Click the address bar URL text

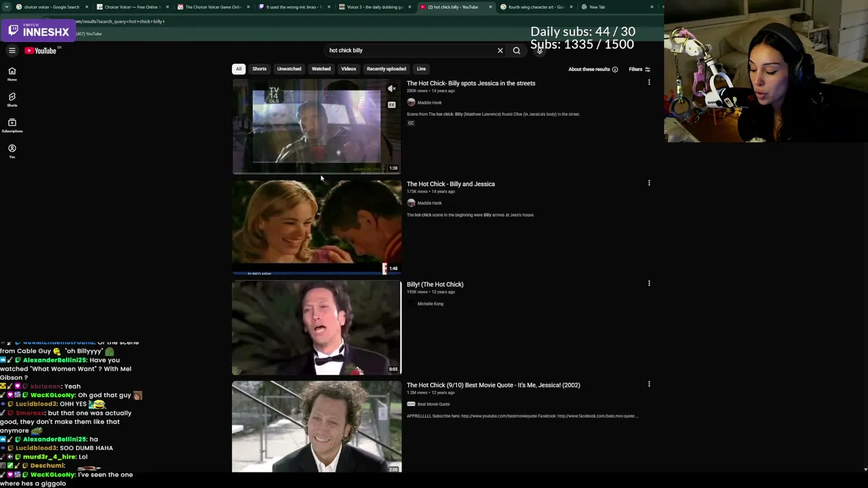click(x=119, y=21)
